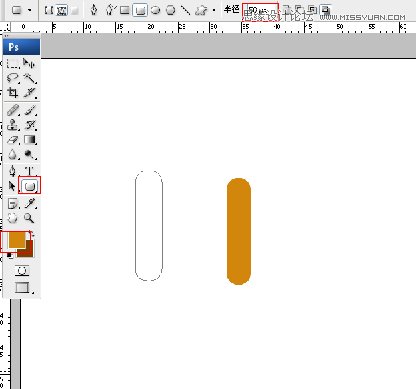The width and height of the screenshot is (416, 389).
Task: Select the Dodge tool
Action: pos(30,154)
